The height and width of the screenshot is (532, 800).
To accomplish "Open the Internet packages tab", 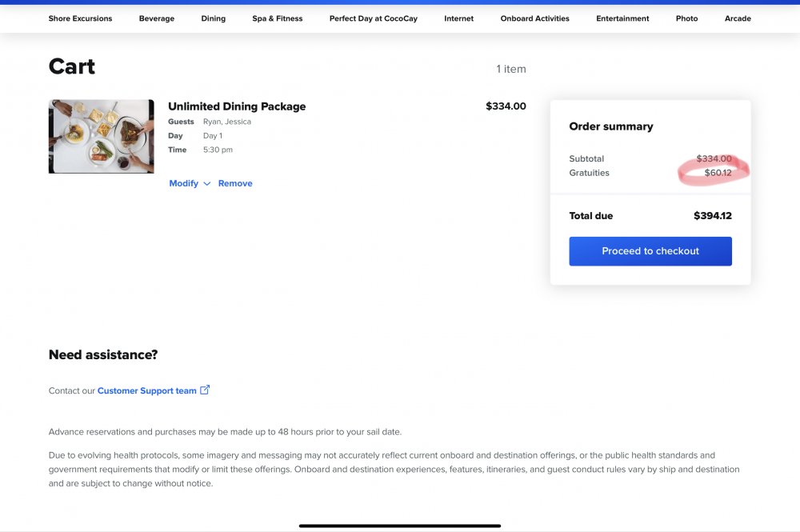I will [x=458, y=18].
